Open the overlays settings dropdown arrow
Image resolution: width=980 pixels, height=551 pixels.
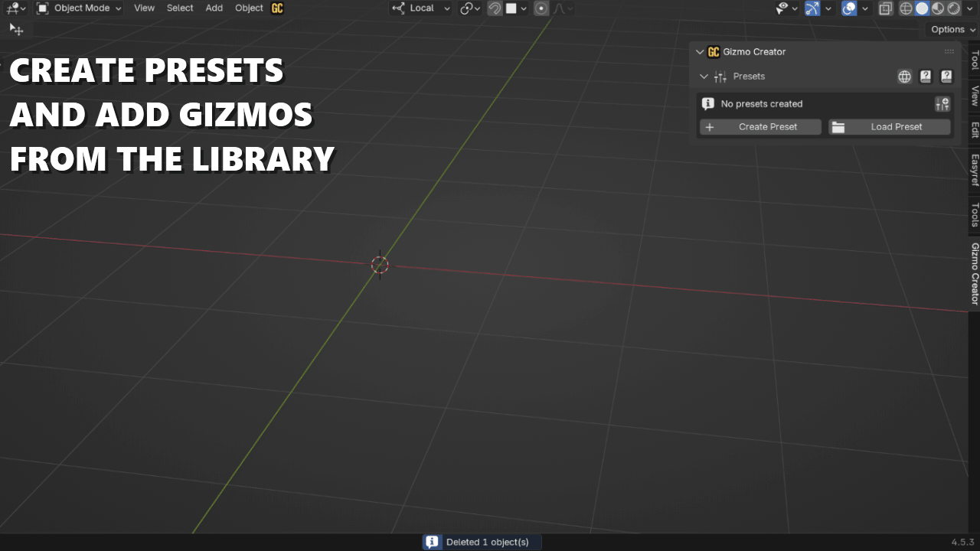865,8
